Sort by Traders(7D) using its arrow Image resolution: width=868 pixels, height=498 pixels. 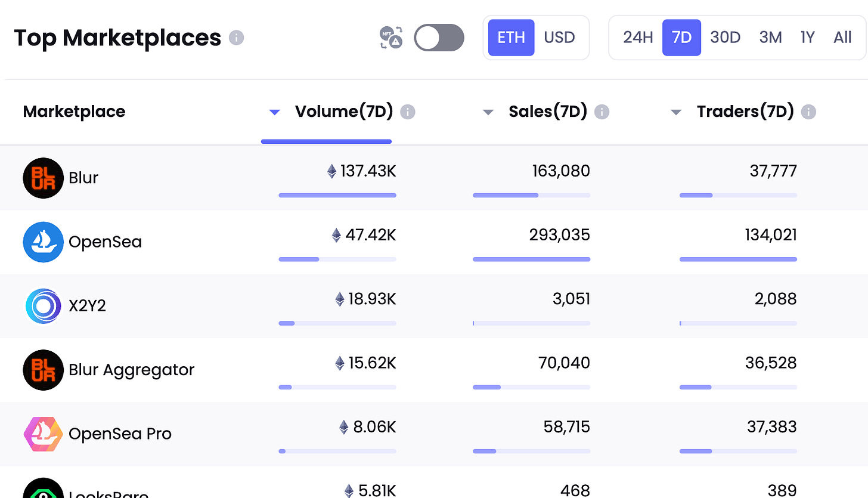click(676, 112)
